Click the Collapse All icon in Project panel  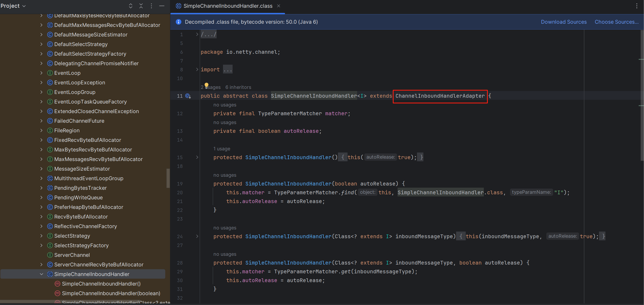[x=141, y=6]
